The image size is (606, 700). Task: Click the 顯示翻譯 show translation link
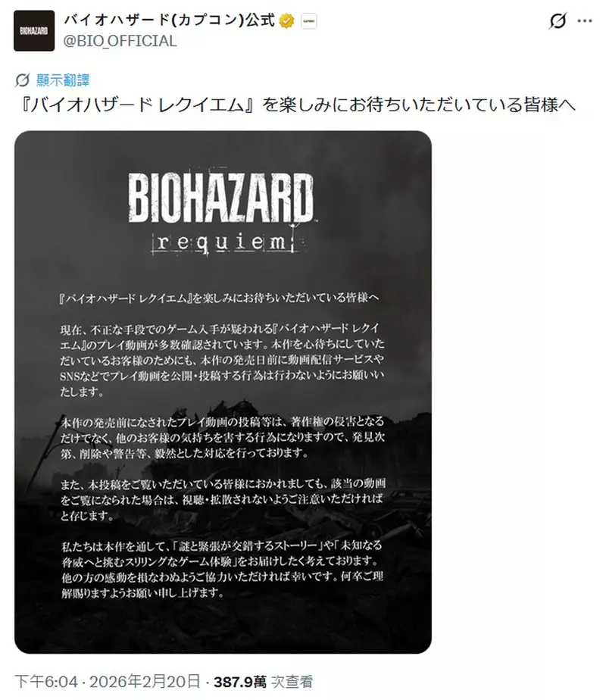click(63, 80)
